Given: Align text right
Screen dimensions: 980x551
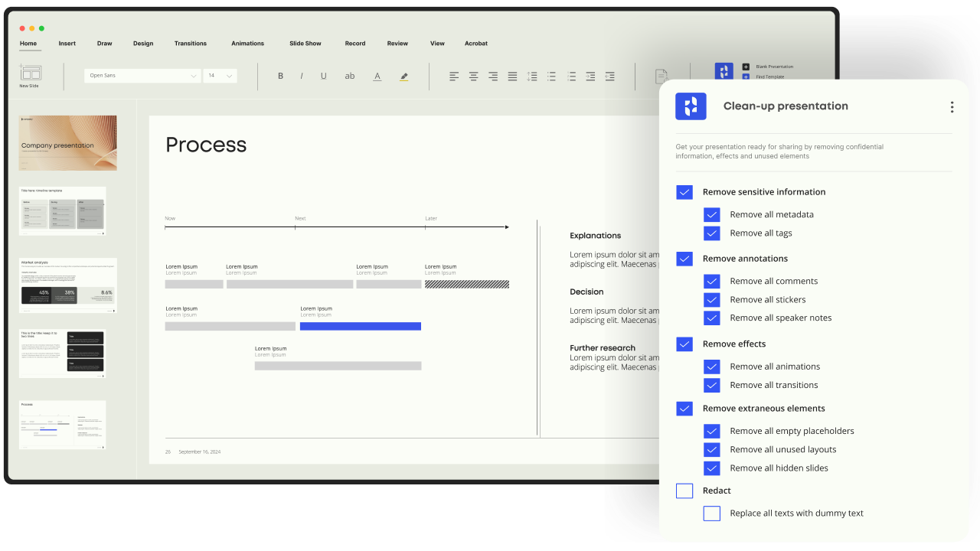Looking at the screenshot, I should coord(493,76).
